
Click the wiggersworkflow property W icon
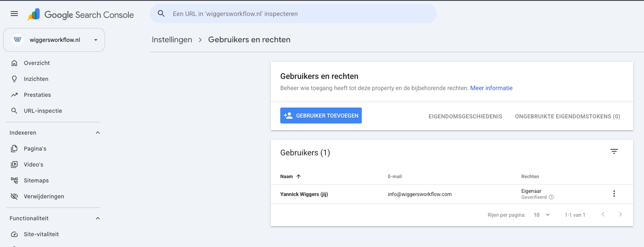[17, 40]
